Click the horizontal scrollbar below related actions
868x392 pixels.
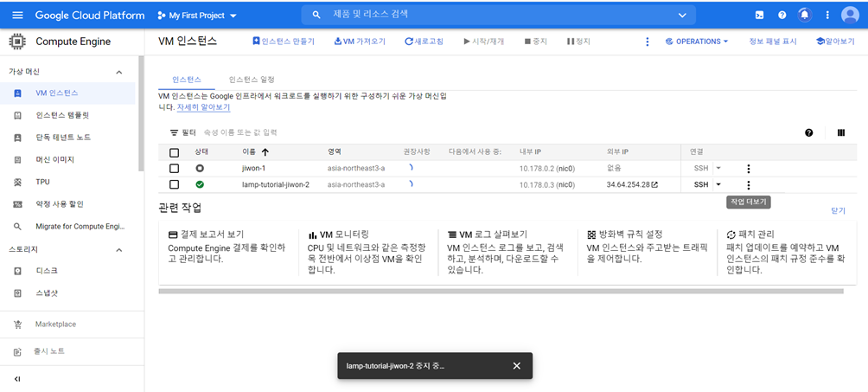501,291
